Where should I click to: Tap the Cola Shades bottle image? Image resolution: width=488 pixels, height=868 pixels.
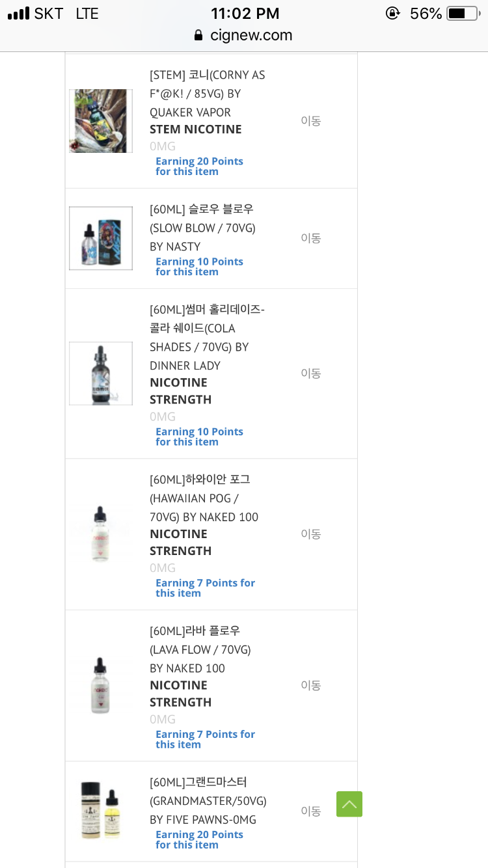[101, 373]
